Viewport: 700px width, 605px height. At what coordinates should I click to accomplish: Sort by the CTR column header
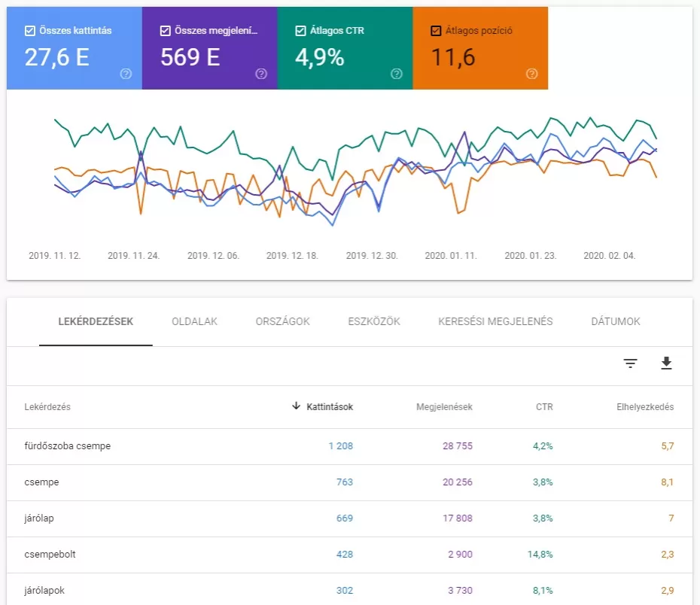[x=544, y=407]
